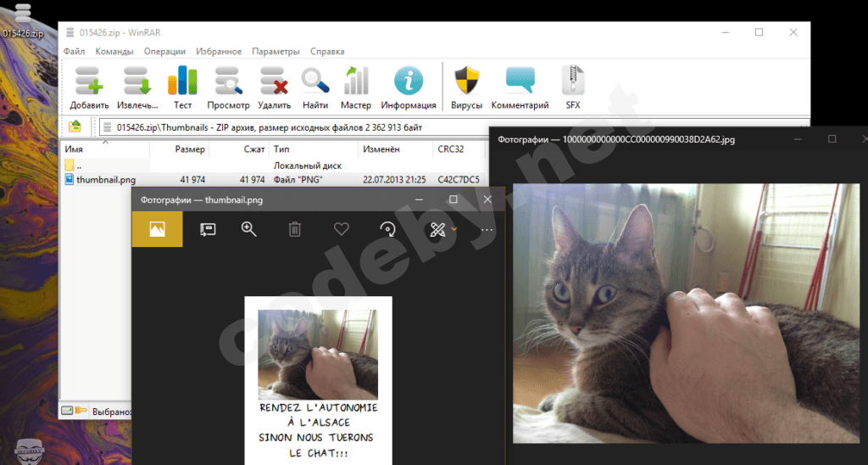Viewport: 868px width, 465px height.
Task: Open the Избранное menu
Action: (219, 51)
